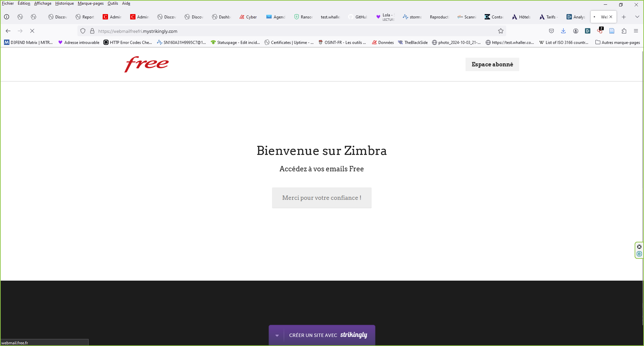Open a new tab with plus button
The height and width of the screenshot is (346, 644).
pos(624,17)
